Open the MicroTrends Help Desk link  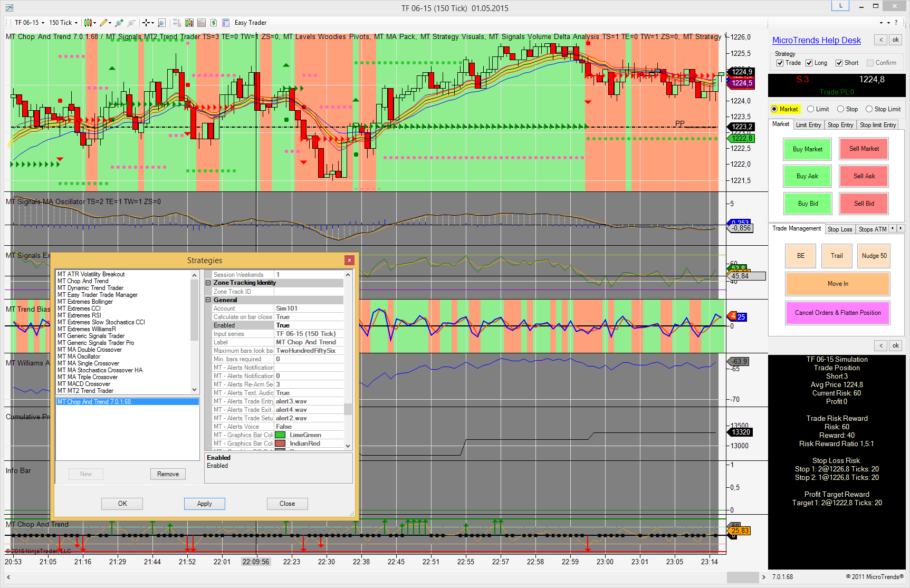click(x=816, y=40)
